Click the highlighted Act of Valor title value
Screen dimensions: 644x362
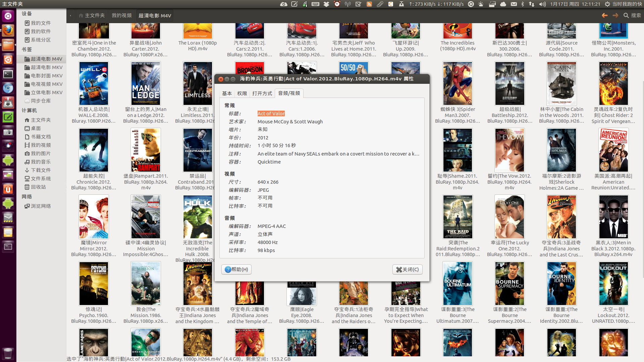coord(271,114)
